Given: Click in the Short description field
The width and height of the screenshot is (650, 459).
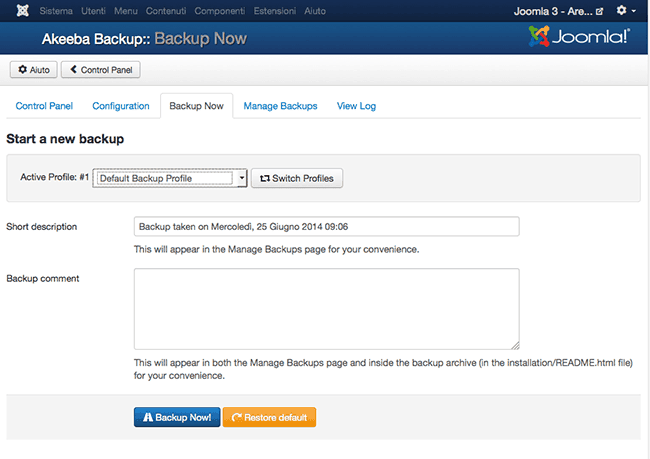Looking at the screenshot, I should (x=326, y=227).
